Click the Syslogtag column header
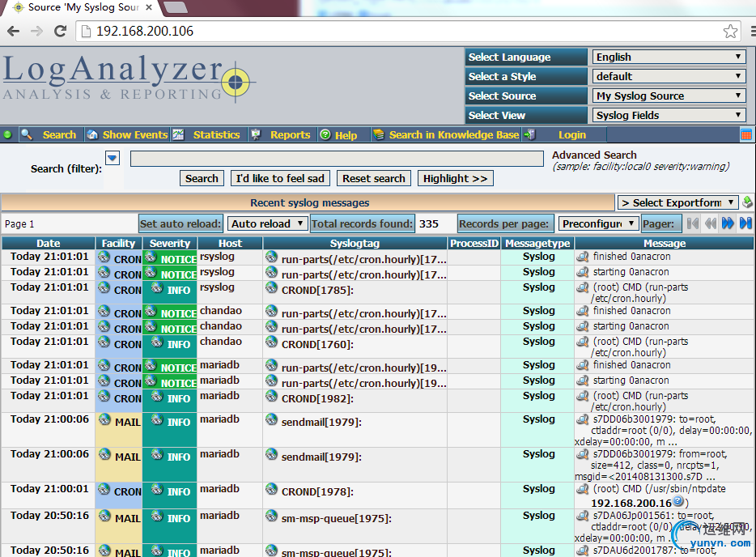756x557 pixels. click(355, 243)
